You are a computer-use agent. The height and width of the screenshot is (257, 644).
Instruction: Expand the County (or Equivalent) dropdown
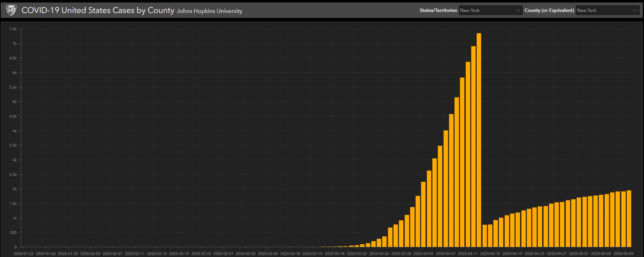coord(603,11)
